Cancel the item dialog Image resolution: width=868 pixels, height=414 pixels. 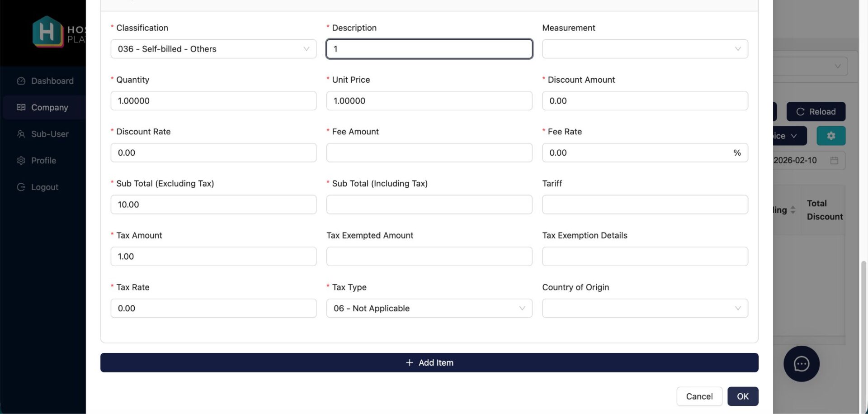tap(699, 396)
